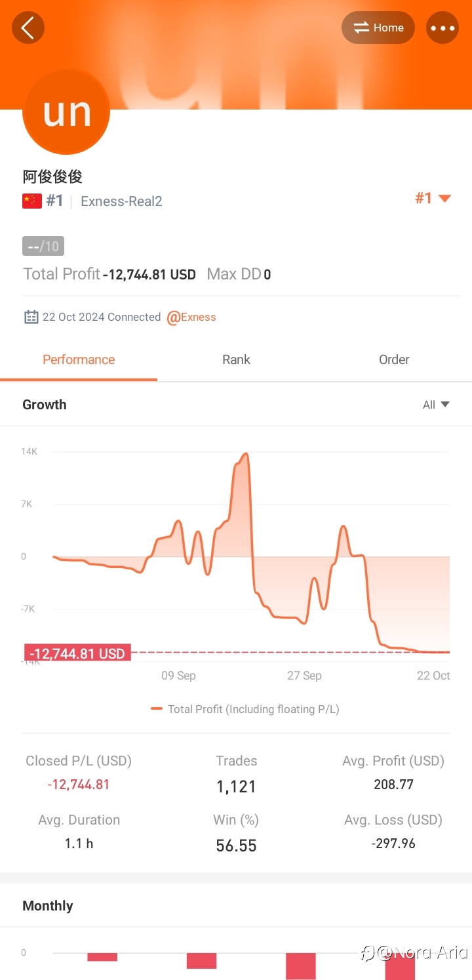Tap the first red monthly bar
472x980 pixels.
102,957
